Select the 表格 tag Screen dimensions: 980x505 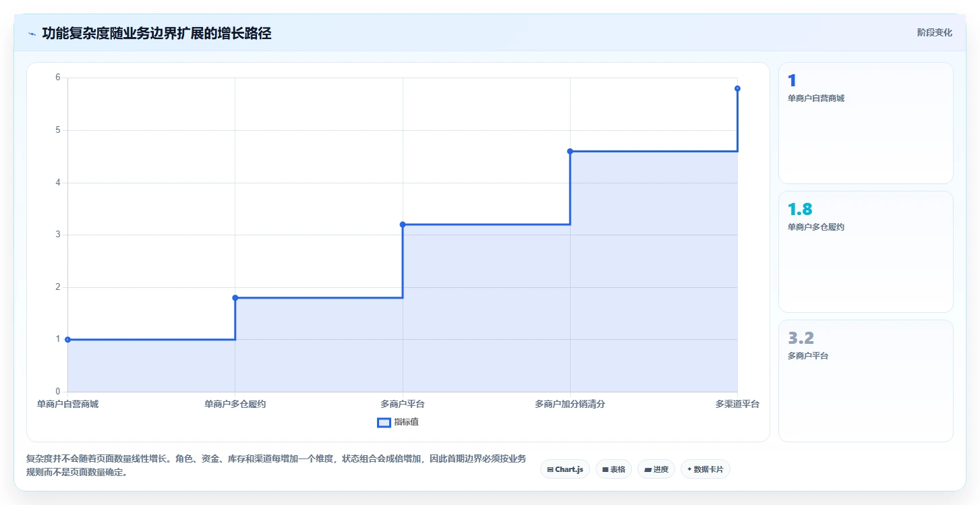click(614, 469)
